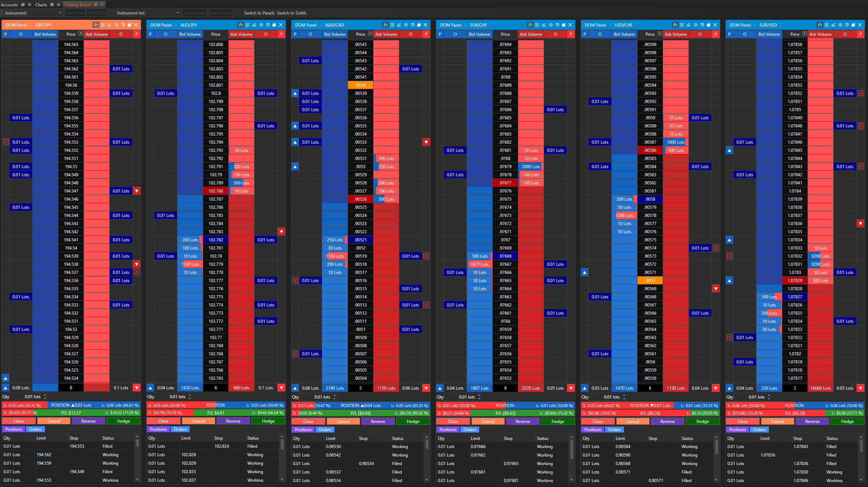This screenshot has height=487, width=868.
Task: Click Switch to Panels text
Action: (259, 13)
